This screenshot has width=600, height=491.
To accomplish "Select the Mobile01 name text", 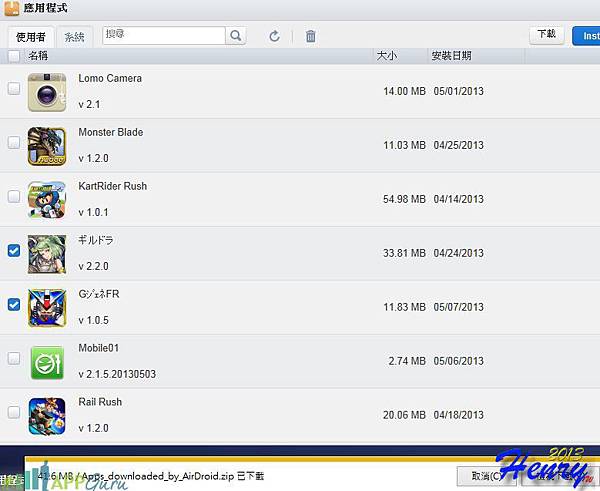I will coord(99,348).
